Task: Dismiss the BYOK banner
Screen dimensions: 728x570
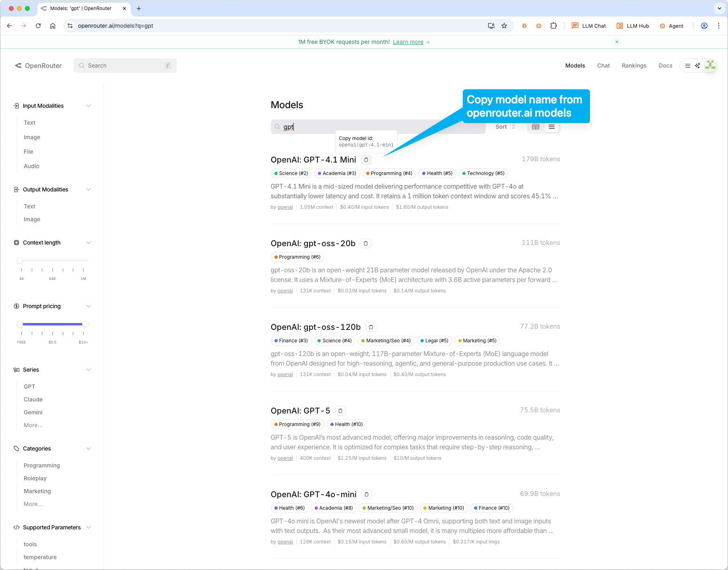Action: point(617,42)
